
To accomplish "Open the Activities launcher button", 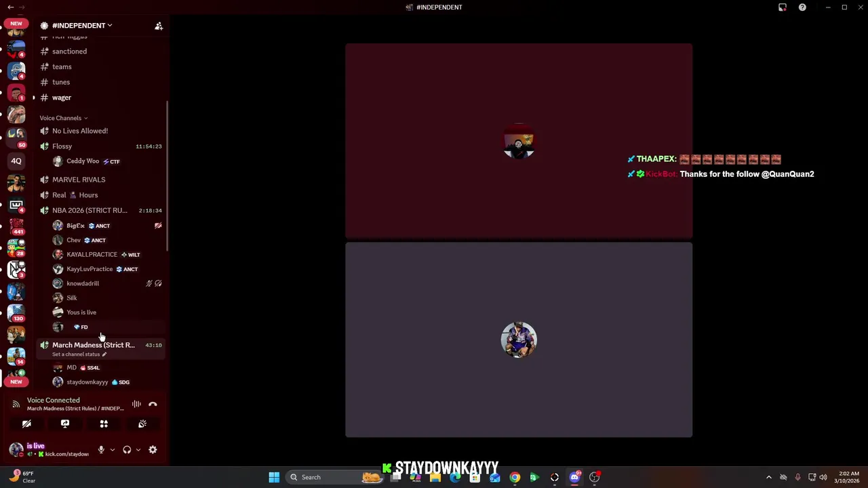I will (104, 424).
